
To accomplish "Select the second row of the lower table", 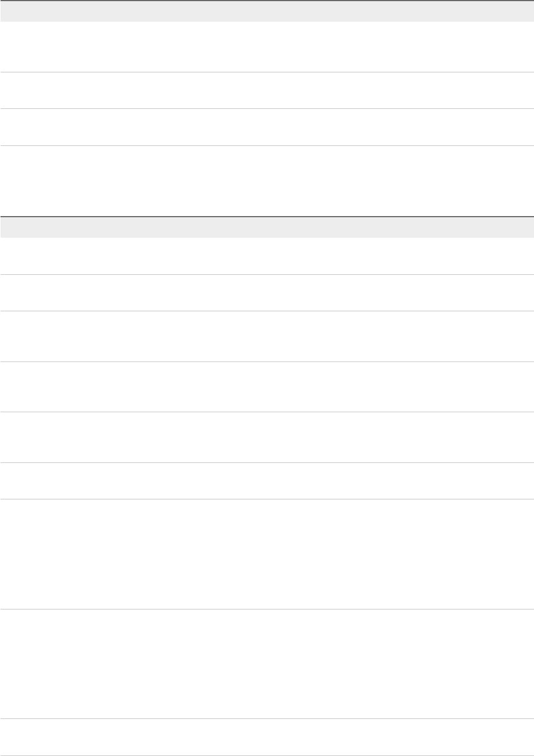I will [x=267, y=292].
